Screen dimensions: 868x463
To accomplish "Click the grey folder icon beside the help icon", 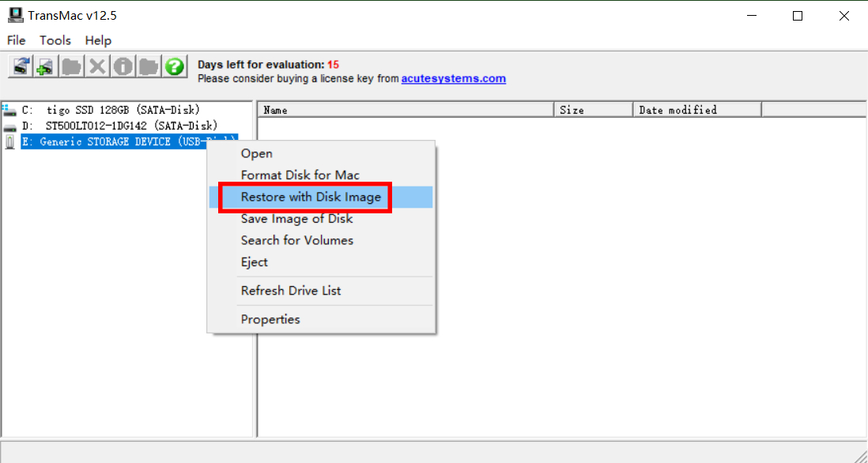I will [149, 66].
